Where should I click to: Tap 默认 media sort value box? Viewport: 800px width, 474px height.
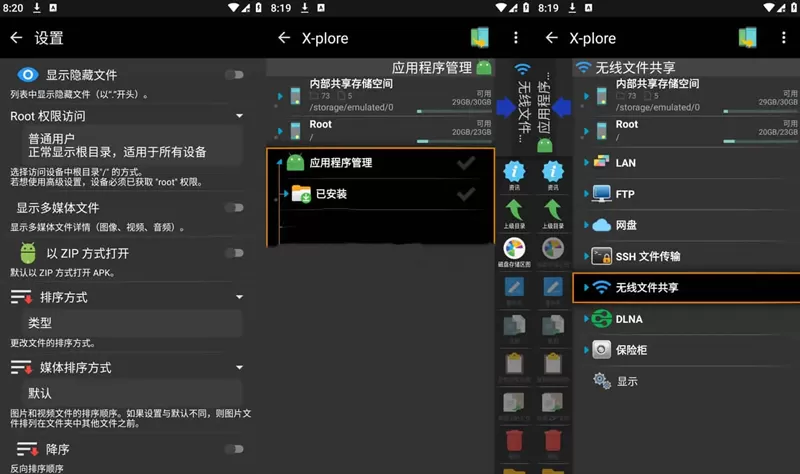(132, 393)
